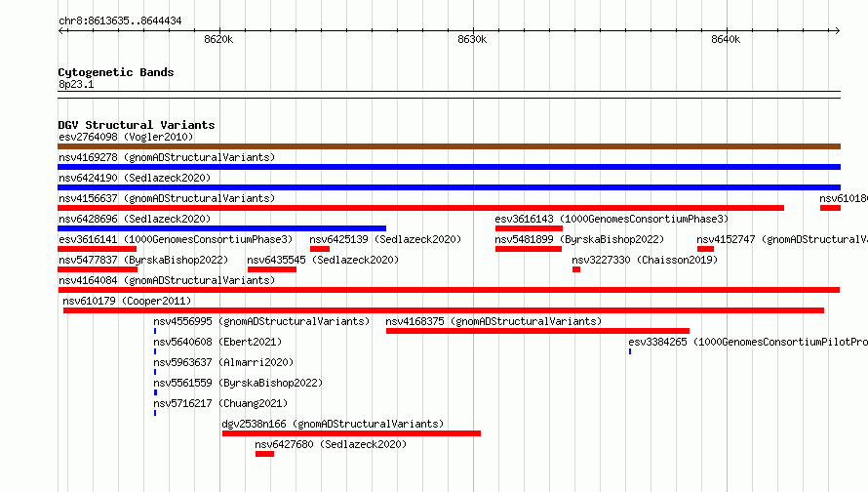Click the blue bar under nsv6428696
This screenshot has width=868, height=492.
pos(222,228)
